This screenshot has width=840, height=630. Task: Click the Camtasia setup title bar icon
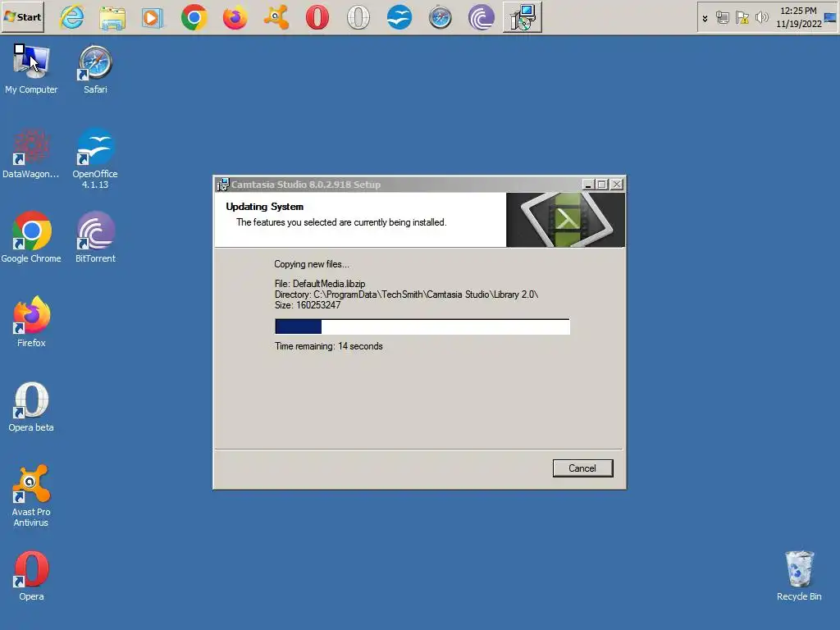[223, 185]
